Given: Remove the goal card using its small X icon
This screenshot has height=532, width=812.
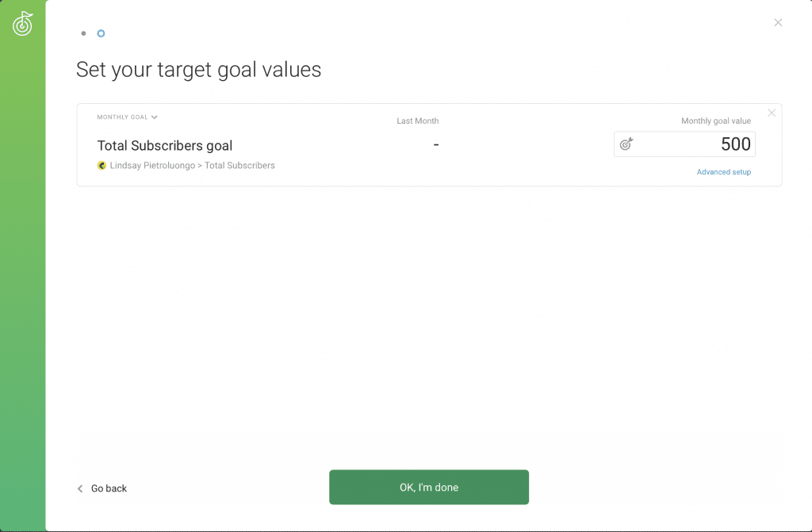Looking at the screenshot, I should tap(772, 113).
